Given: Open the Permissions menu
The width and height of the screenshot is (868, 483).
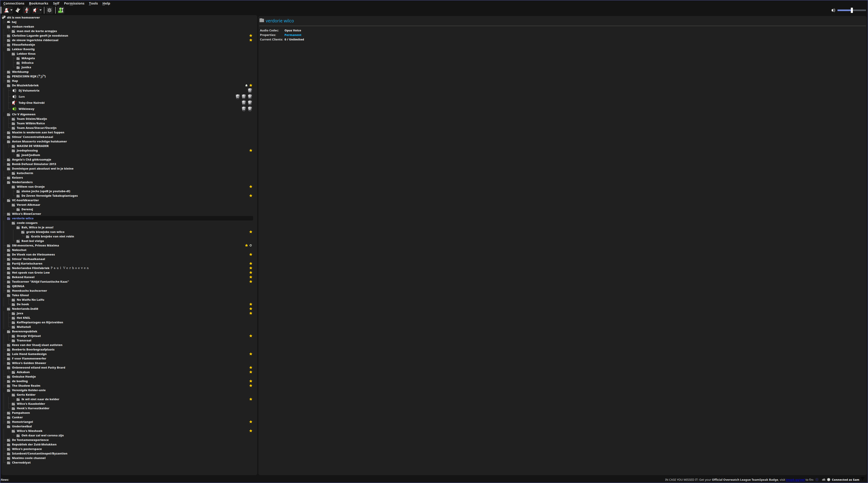Looking at the screenshot, I should click(x=74, y=3).
